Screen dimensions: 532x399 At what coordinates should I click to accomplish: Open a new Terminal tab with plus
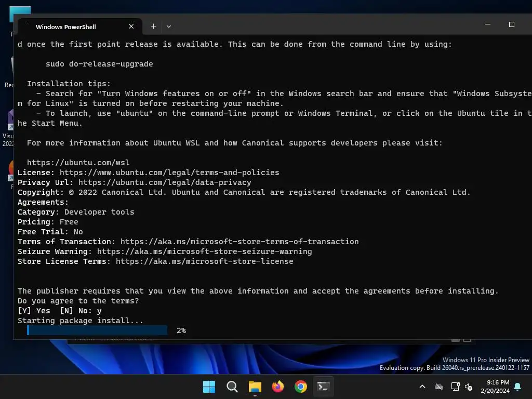pos(153,26)
